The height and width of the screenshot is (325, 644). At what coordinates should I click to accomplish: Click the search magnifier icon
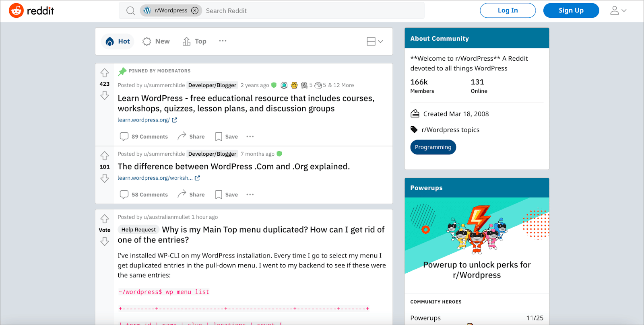point(130,11)
